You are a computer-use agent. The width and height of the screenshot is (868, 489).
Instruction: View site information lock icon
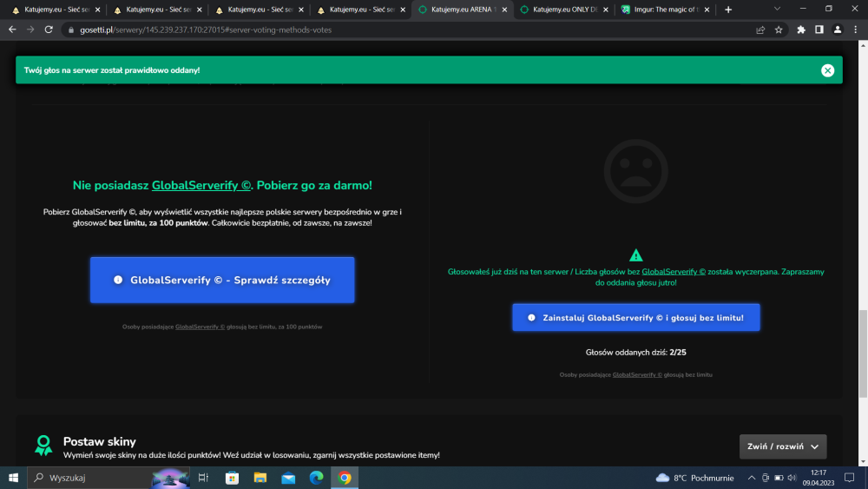tap(71, 30)
